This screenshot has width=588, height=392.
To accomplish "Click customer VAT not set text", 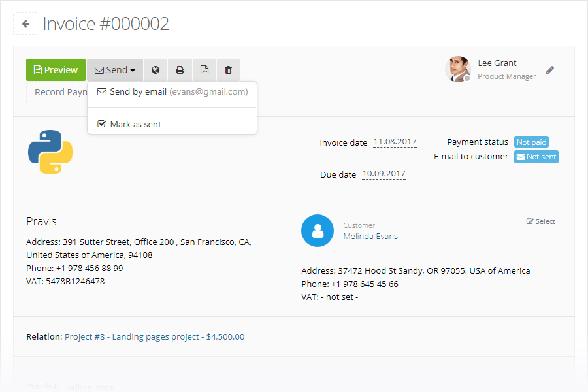I will pos(340,297).
